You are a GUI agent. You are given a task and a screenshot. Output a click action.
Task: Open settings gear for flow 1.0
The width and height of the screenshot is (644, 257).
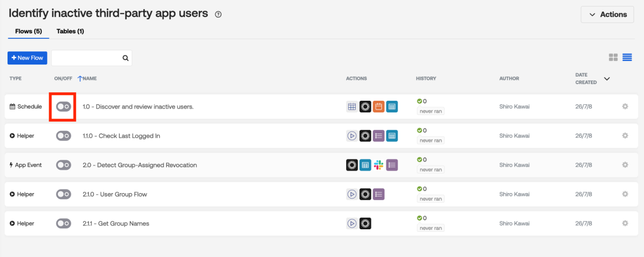point(625,106)
